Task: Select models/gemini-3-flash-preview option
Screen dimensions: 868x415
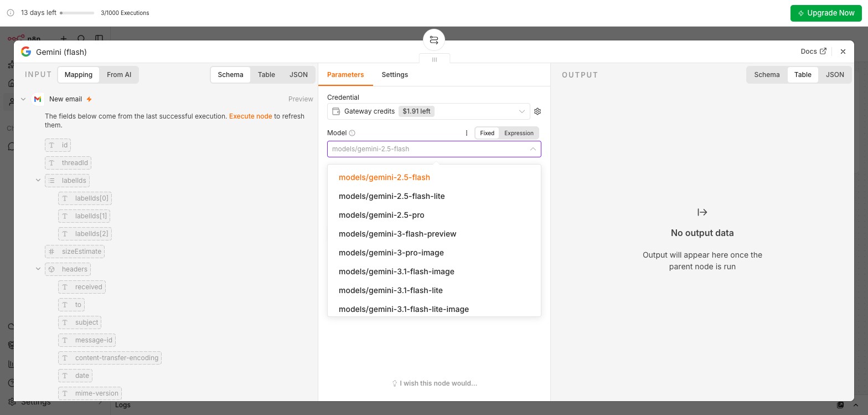Action: pos(434,234)
